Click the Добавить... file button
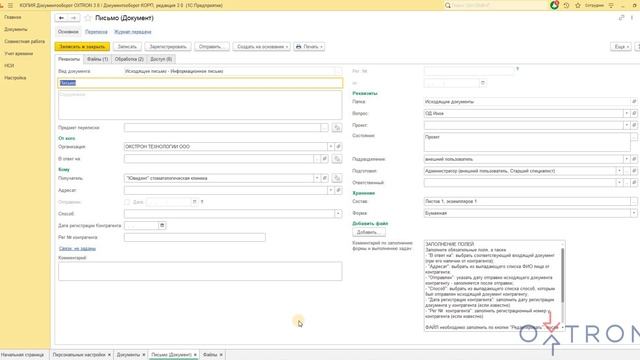This screenshot has width=640, height=360. (x=369, y=232)
